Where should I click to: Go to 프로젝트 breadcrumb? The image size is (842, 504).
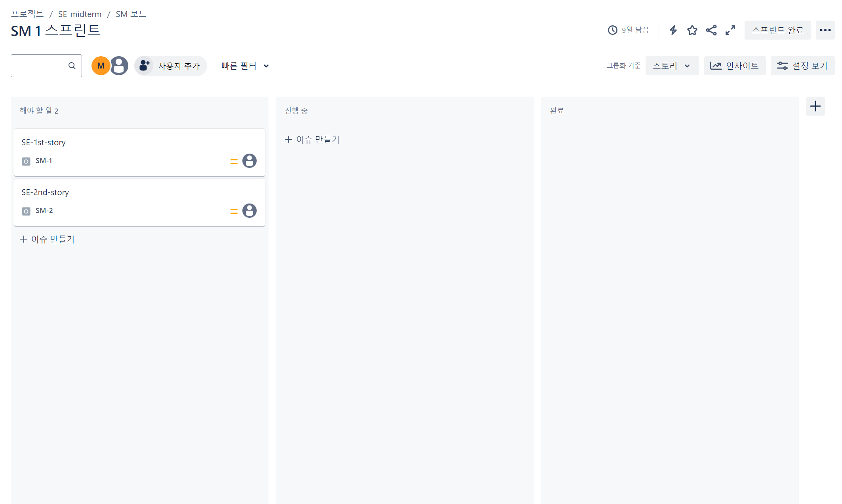tap(27, 14)
